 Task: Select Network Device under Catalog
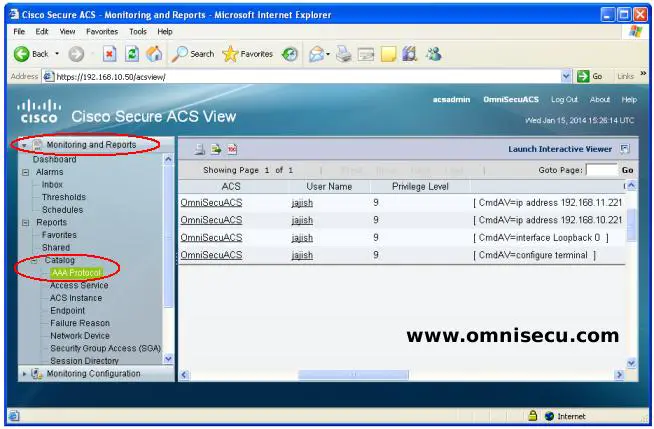[x=80, y=336]
